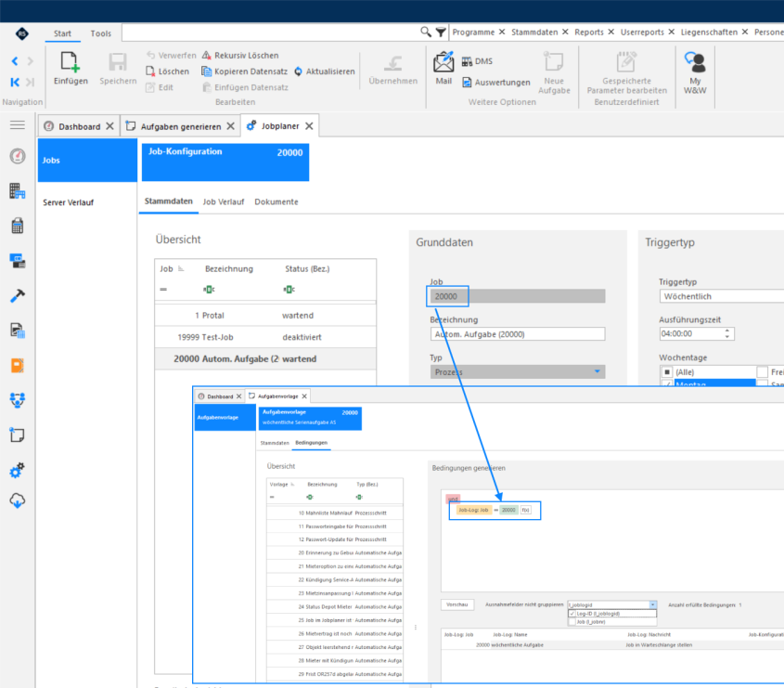Open the Dokumente tab

(x=276, y=201)
